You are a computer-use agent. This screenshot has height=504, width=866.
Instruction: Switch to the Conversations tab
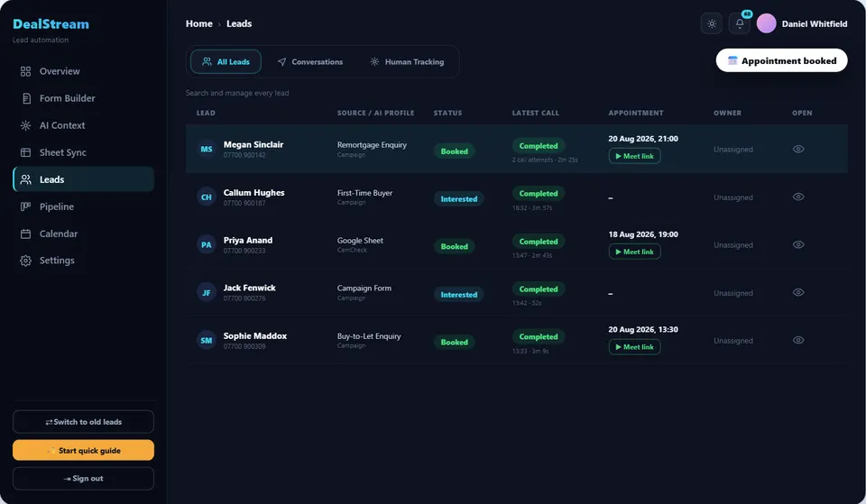[309, 62]
